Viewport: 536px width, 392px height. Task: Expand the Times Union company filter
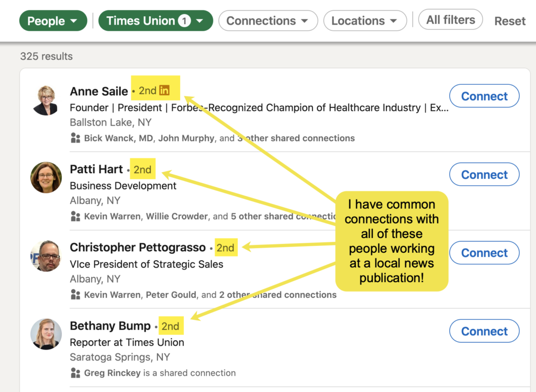pos(155,21)
